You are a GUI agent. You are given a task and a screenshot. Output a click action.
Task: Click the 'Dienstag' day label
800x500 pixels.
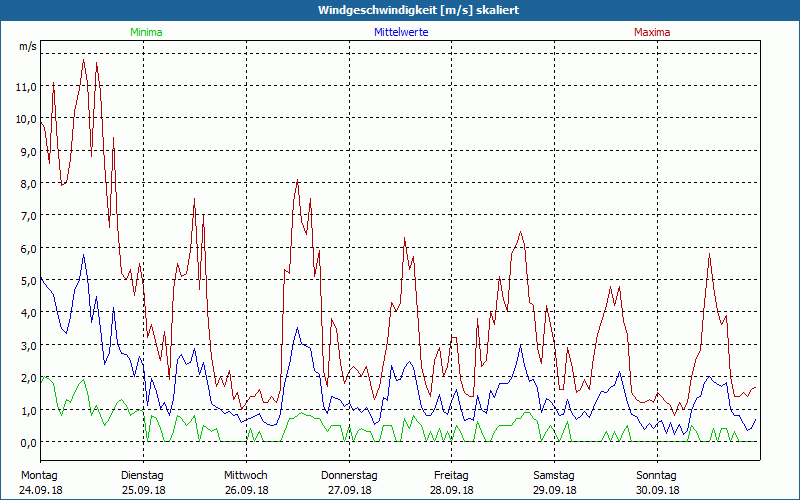tap(142, 476)
